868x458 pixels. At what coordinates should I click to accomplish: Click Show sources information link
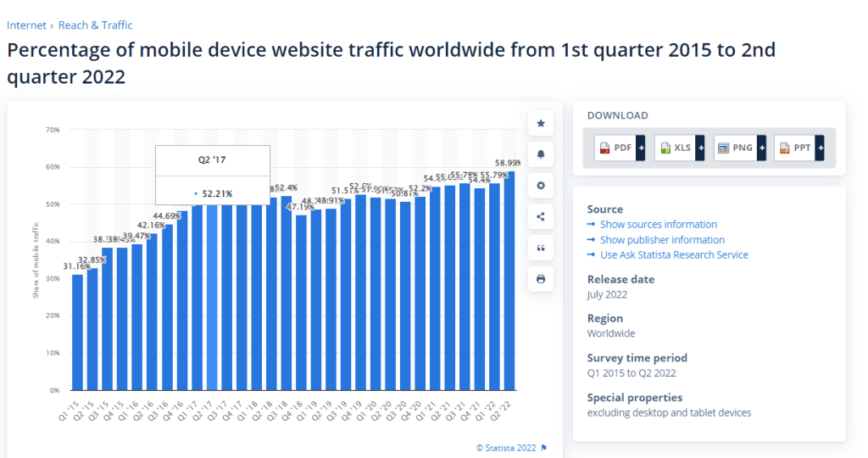coord(658,224)
